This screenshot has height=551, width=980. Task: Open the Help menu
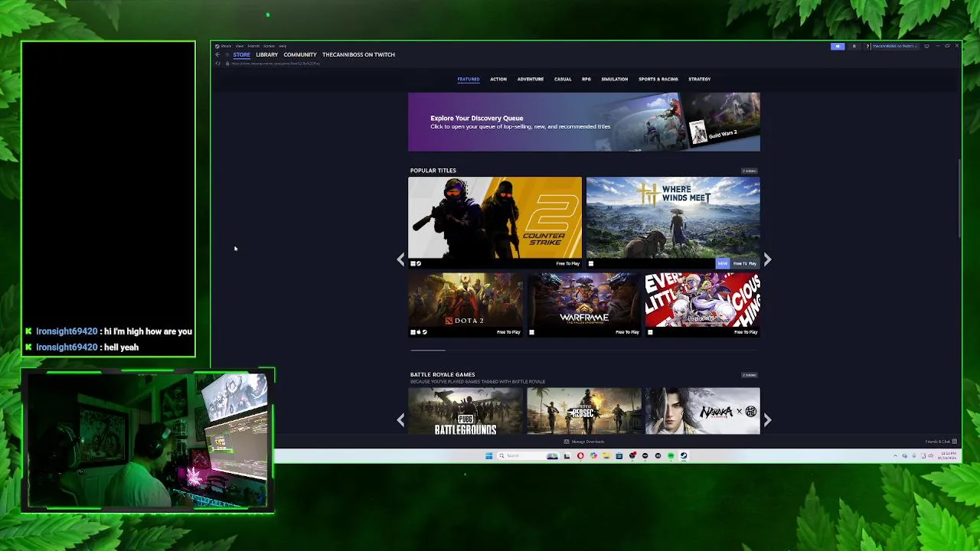283,46
